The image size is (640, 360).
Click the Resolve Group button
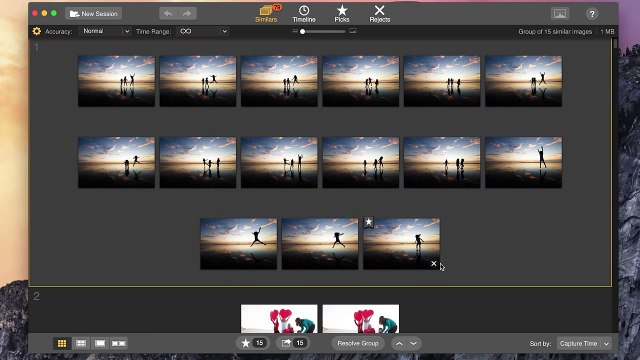[358, 343]
